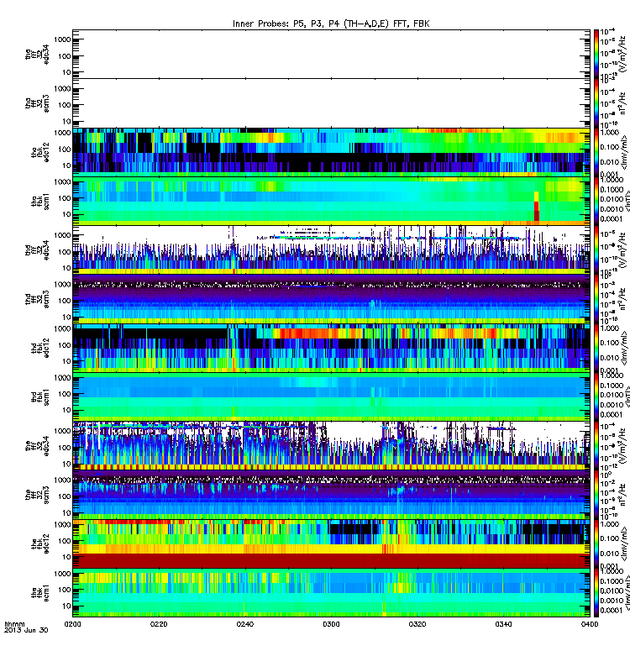This screenshot has width=630, height=672.
Task: Click the 'the fbk edc12' y-axis label
Action: pyautogui.click(x=40, y=543)
